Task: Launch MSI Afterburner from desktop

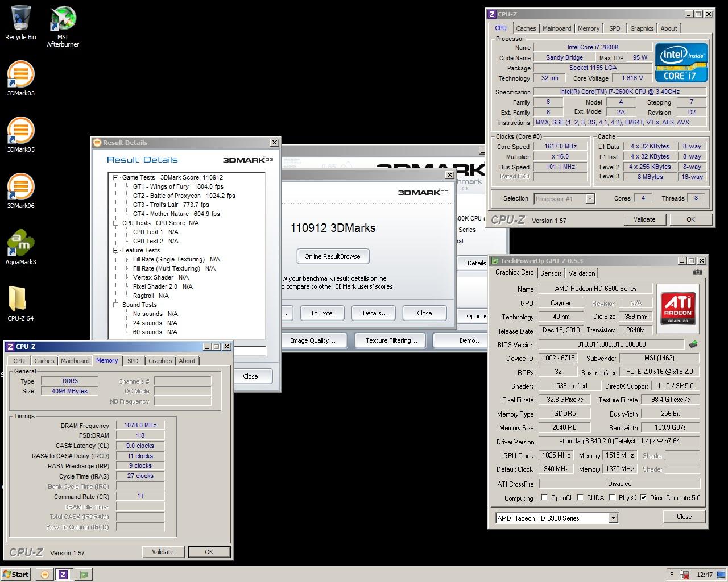Action: tap(63, 27)
